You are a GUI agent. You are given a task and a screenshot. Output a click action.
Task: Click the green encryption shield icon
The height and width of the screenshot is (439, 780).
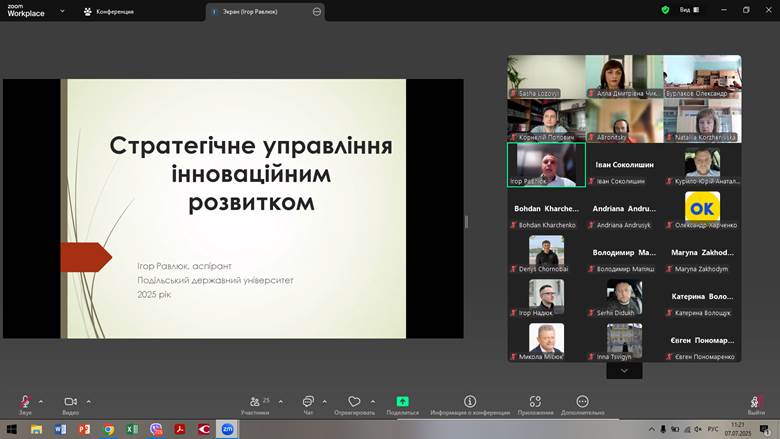[x=665, y=10]
